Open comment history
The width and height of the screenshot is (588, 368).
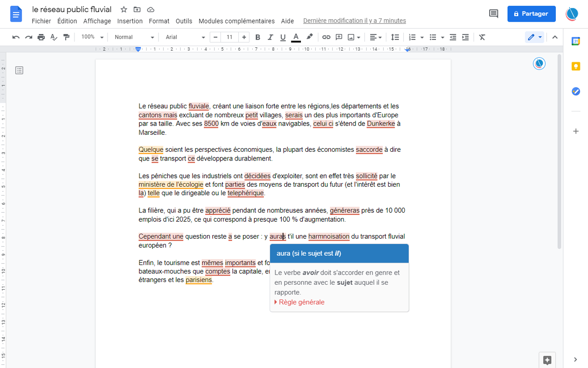point(493,14)
